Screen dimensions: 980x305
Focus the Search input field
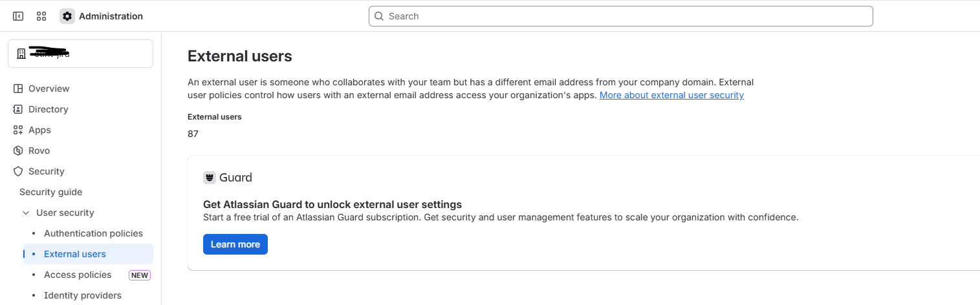click(621, 16)
